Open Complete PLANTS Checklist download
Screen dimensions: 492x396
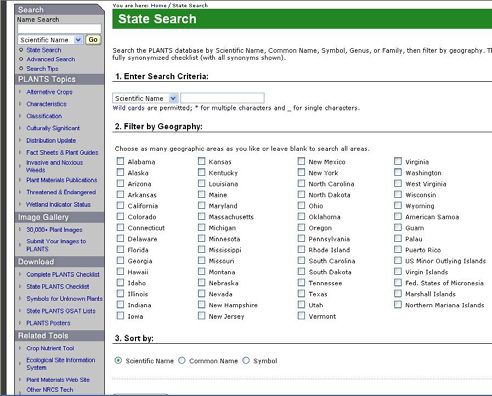tap(63, 275)
